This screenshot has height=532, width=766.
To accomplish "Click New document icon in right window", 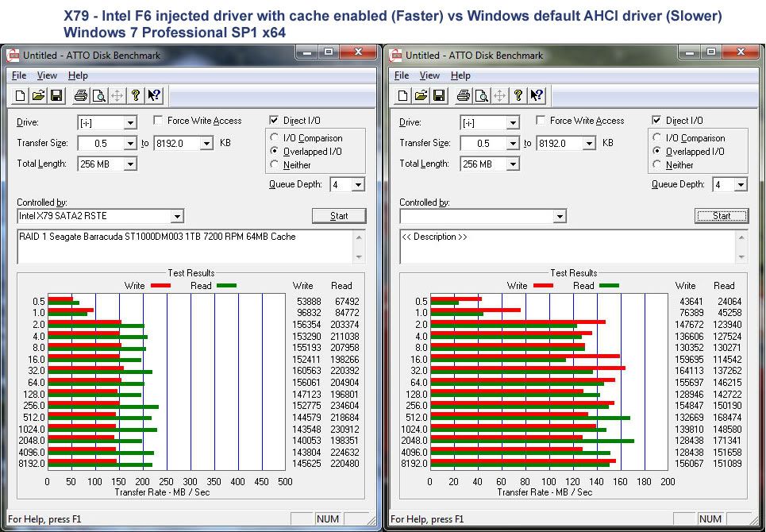I will (402, 95).
